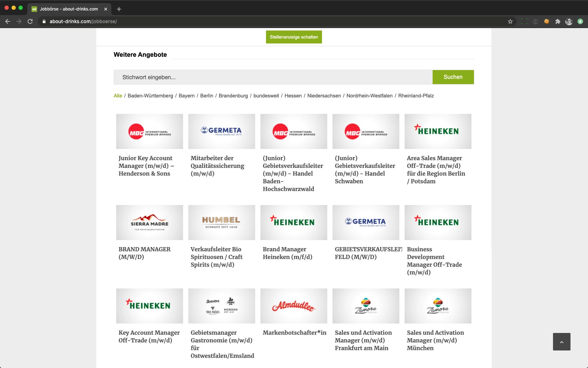The image size is (588, 368).
Task: Filter jobs by Baden-Württemberg
Action: pos(150,96)
